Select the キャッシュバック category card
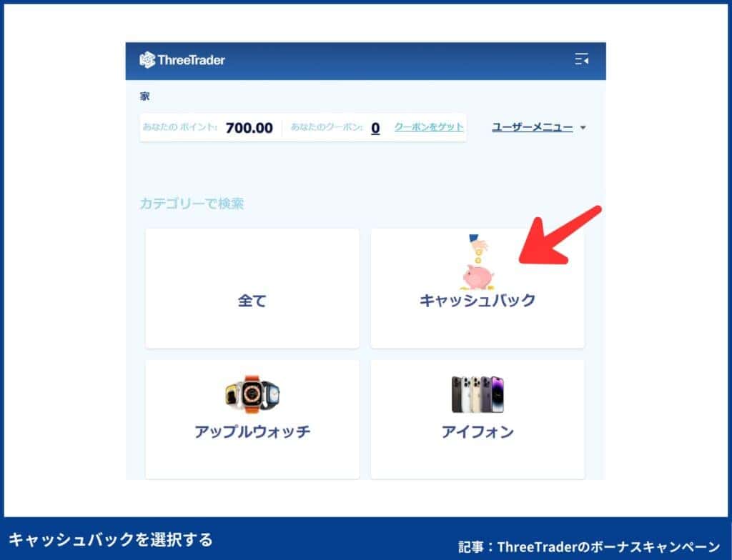 478,289
